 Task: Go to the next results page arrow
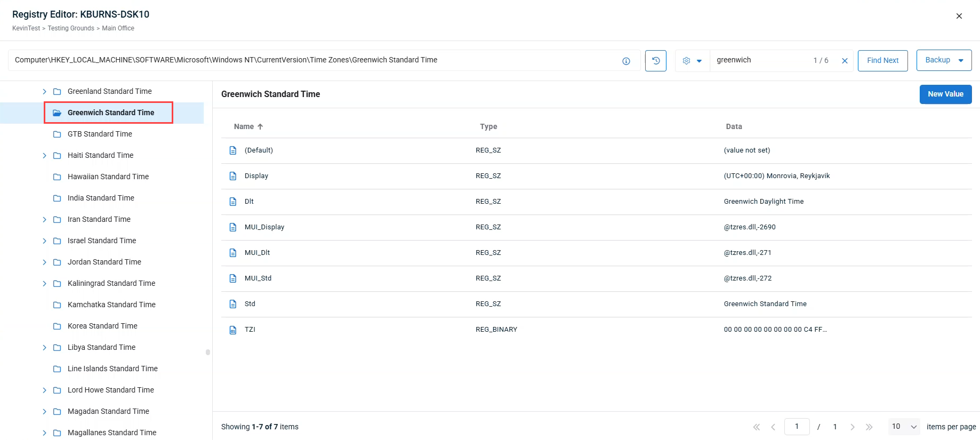[853, 427]
